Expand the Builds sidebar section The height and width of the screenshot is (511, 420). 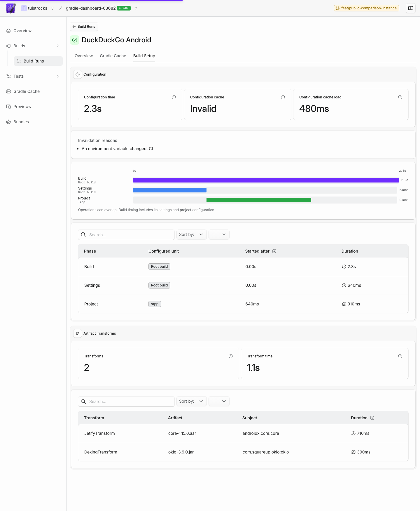(58, 46)
